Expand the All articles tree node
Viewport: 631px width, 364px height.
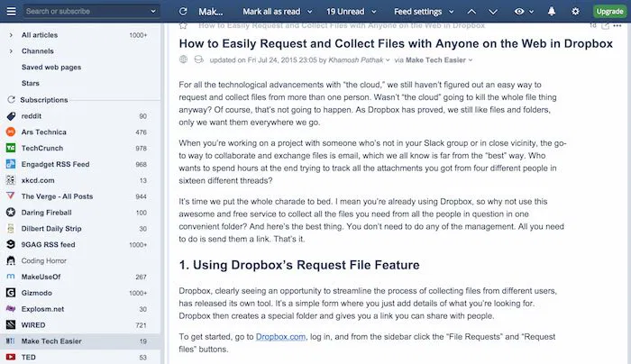[9, 35]
